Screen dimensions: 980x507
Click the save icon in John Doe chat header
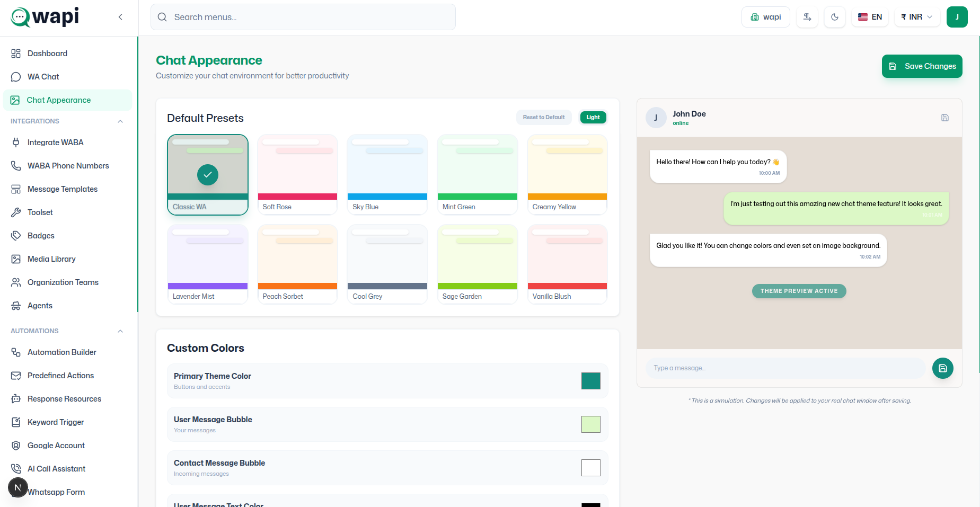pos(944,118)
